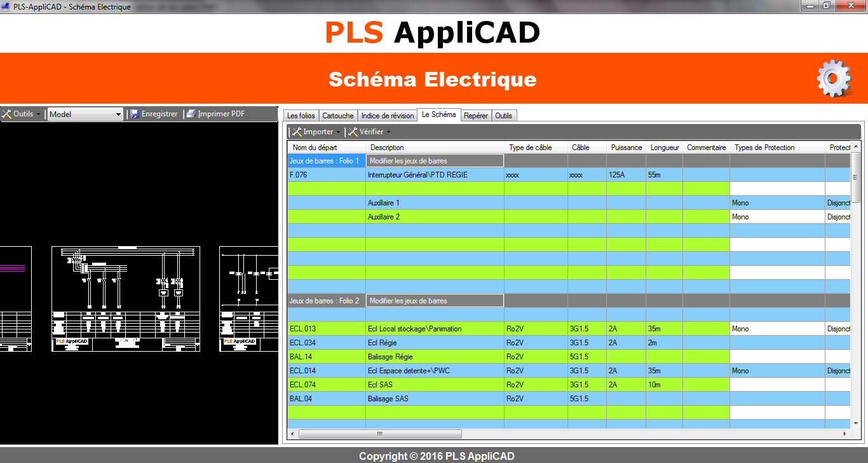Image resolution: width=868 pixels, height=463 pixels.
Task: Click the horizontal scrollbar thumb of the table
Action: [x=380, y=434]
